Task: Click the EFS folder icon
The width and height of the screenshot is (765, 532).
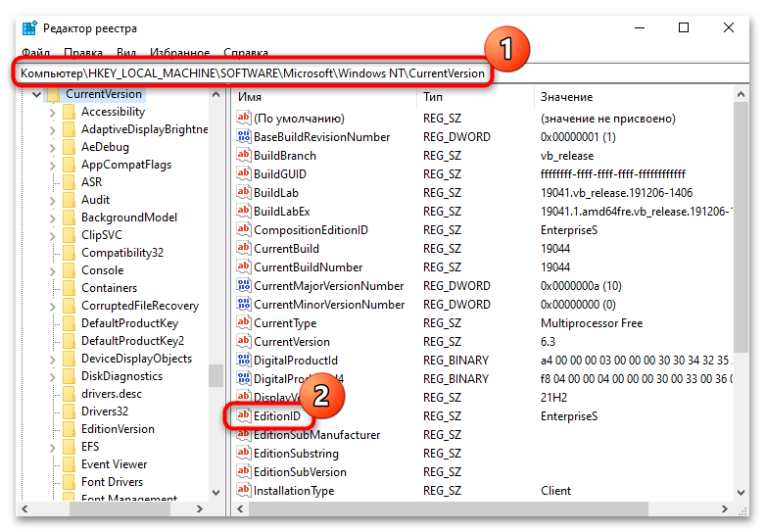Action: coord(70,447)
